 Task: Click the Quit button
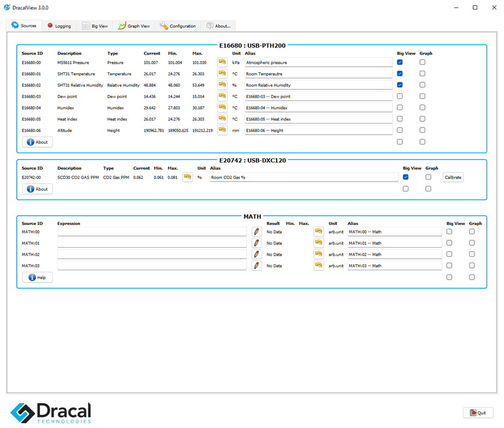tap(478, 413)
